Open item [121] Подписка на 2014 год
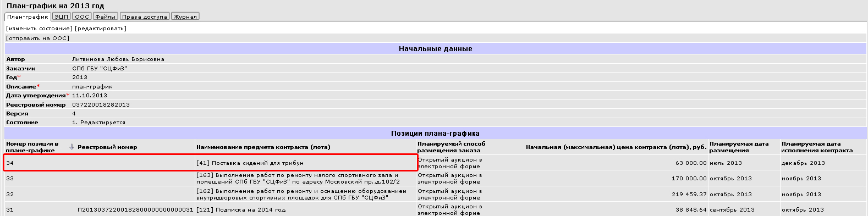The height and width of the screenshot is (216, 868). [x=241, y=209]
